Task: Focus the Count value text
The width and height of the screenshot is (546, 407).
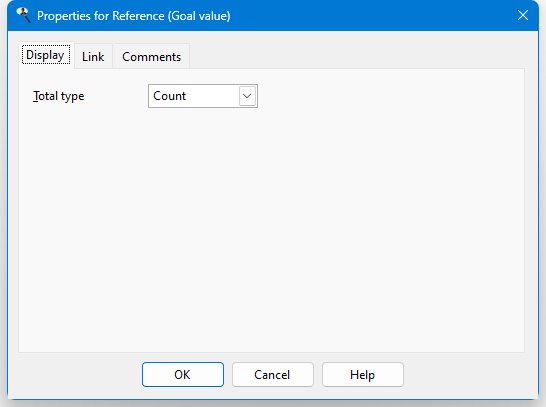Action: pos(170,96)
